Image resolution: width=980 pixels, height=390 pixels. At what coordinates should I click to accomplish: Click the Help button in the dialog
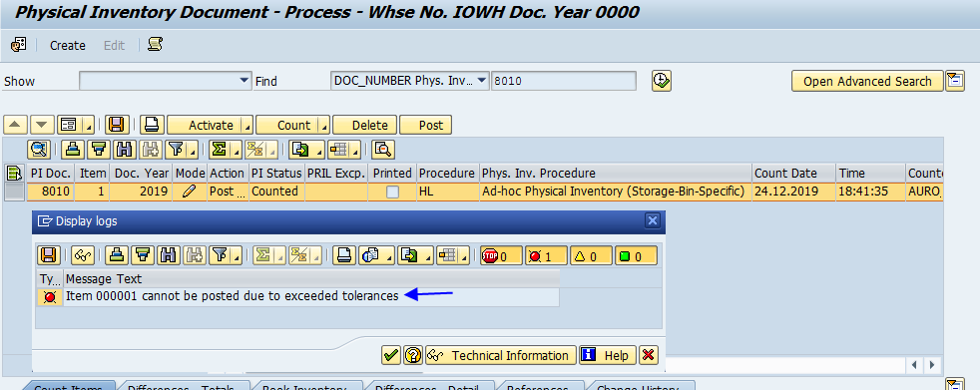click(x=608, y=355)
